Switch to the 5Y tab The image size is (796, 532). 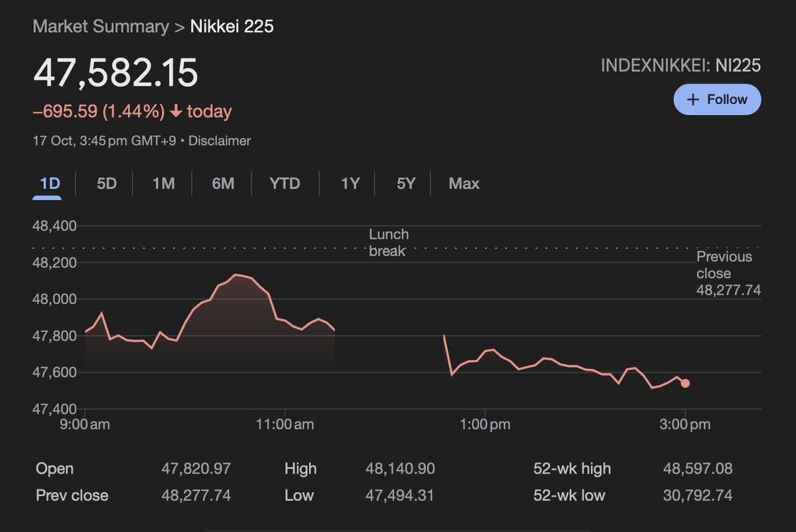[406, 184]
